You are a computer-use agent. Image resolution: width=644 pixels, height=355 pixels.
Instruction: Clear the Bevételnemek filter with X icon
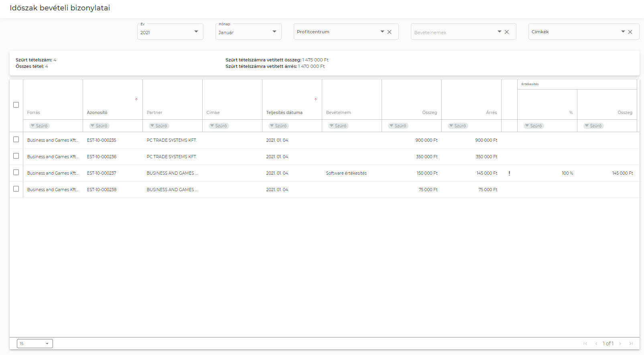(x=507, y=32)
